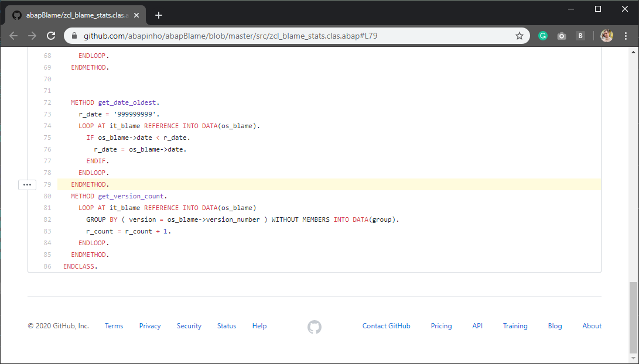Open GitHub's Terms link
The width and height of the screenshot is (639, 364).
(114, 326)
